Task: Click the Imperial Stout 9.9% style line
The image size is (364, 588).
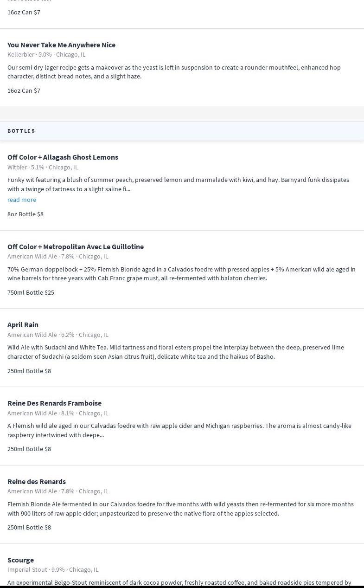Action: [x=53, y=569]
